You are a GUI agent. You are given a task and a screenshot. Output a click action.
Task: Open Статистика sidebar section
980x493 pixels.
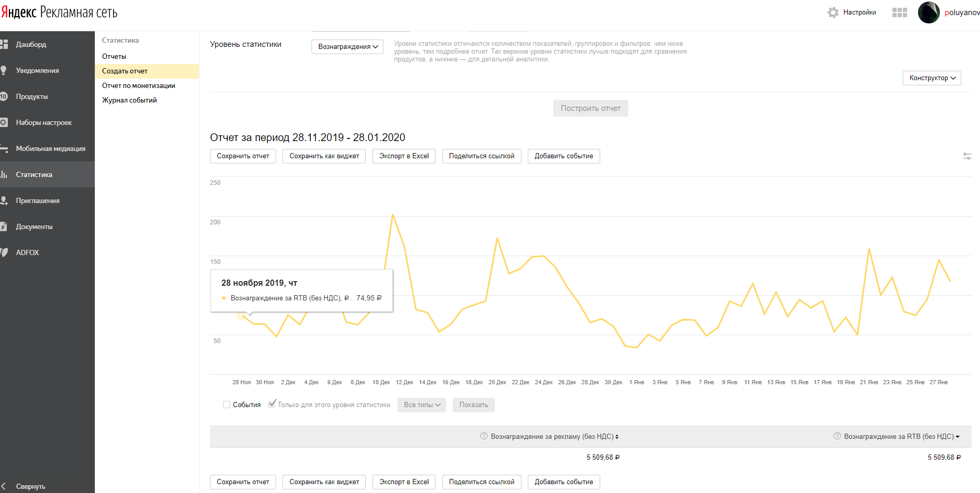tap(34, 175)
